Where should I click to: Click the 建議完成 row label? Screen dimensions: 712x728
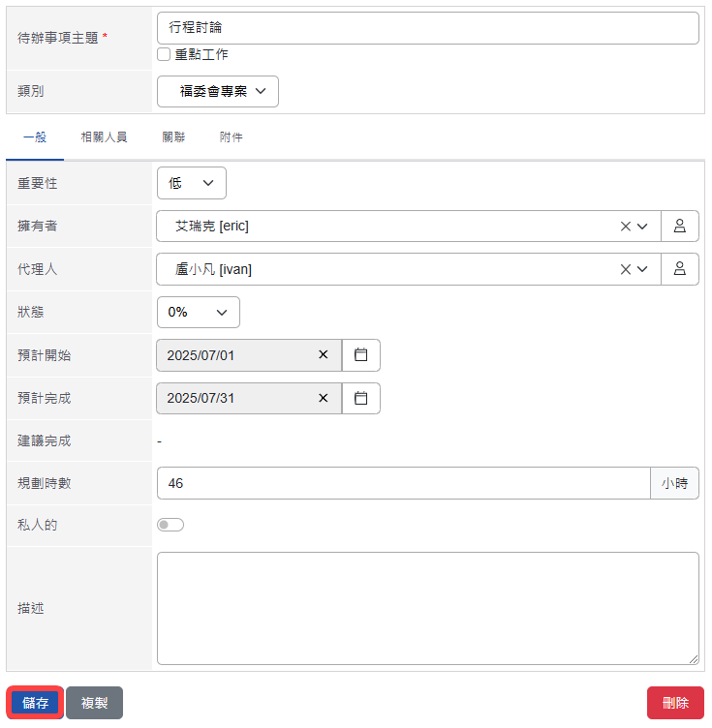click(45, 440)
